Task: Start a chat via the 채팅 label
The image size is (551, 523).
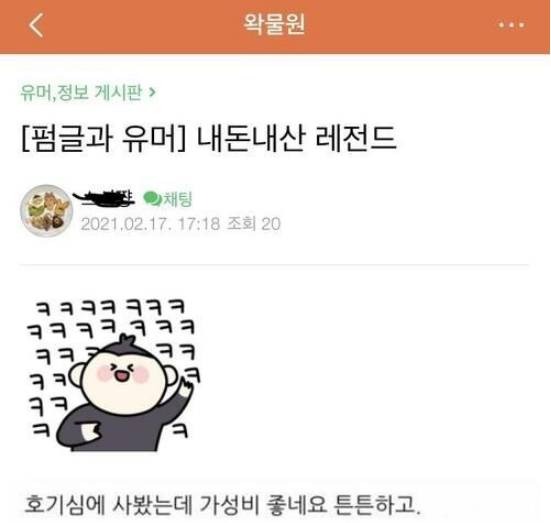Action: (177, 199)
